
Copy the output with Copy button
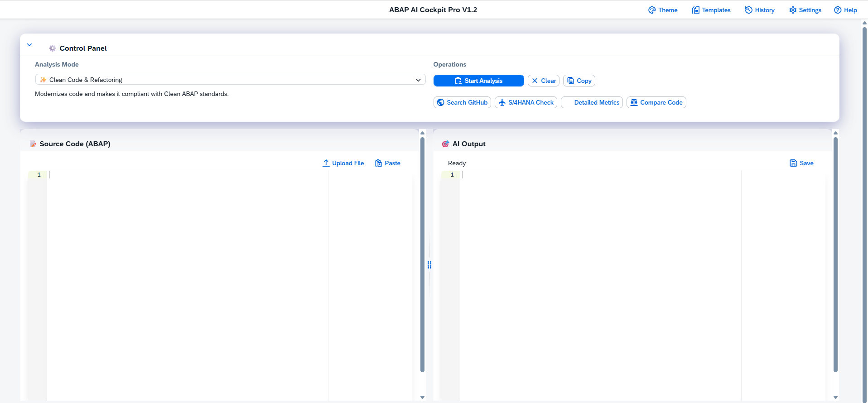tap(579, 81)
